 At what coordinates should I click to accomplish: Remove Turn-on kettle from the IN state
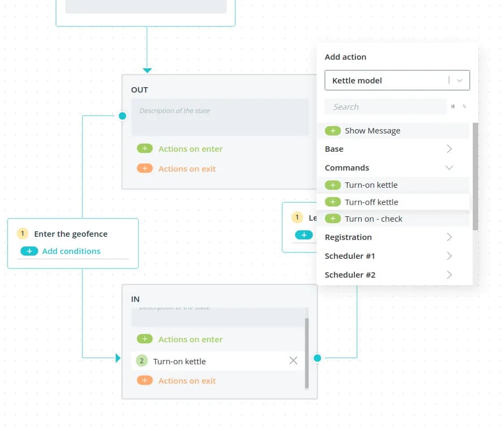click(293, 361)
